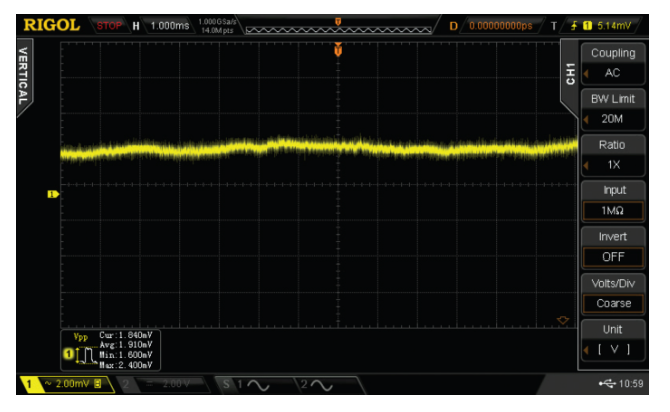This screenshot has width=670, height=412.
Task: Select the channel 1 2.00mV status label
Action: [68, 384]
